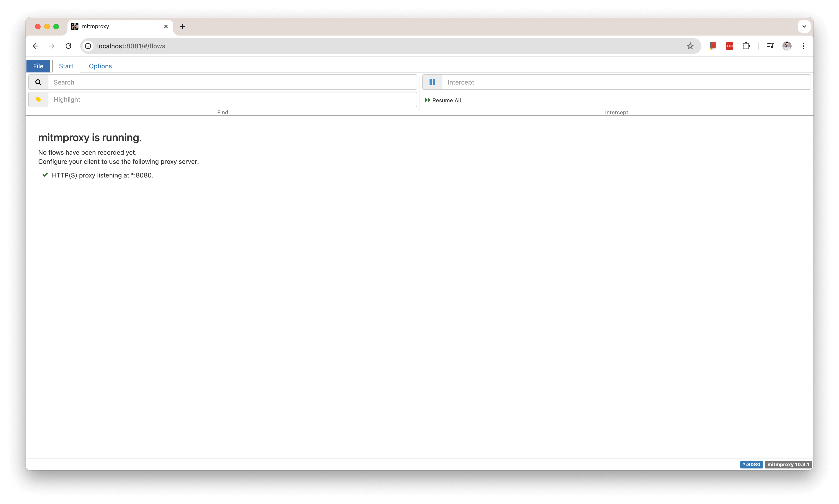Expand the tab search dropdown
This screenshot has width=839, height=504.
804,26
